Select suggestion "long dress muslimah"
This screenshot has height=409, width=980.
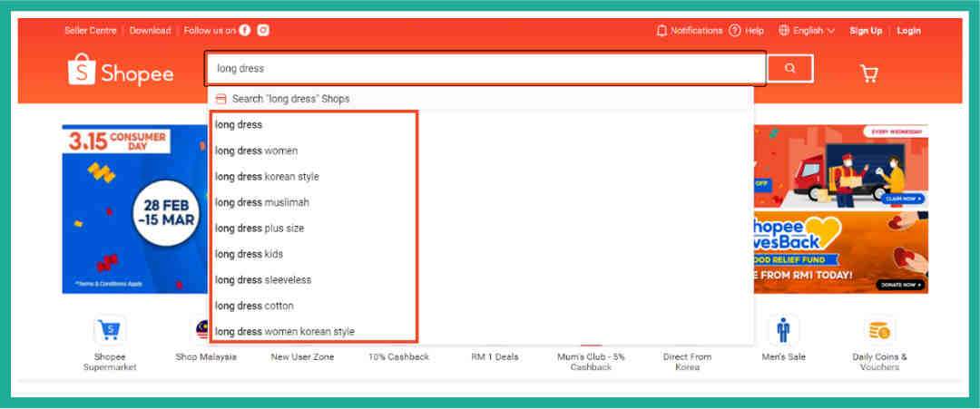(x=262, y=202)
